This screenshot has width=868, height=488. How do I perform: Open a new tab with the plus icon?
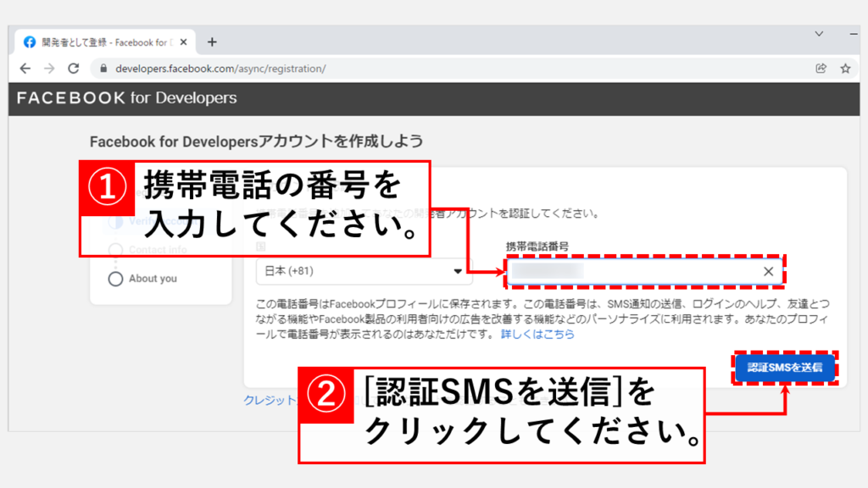tap(212, 42)
